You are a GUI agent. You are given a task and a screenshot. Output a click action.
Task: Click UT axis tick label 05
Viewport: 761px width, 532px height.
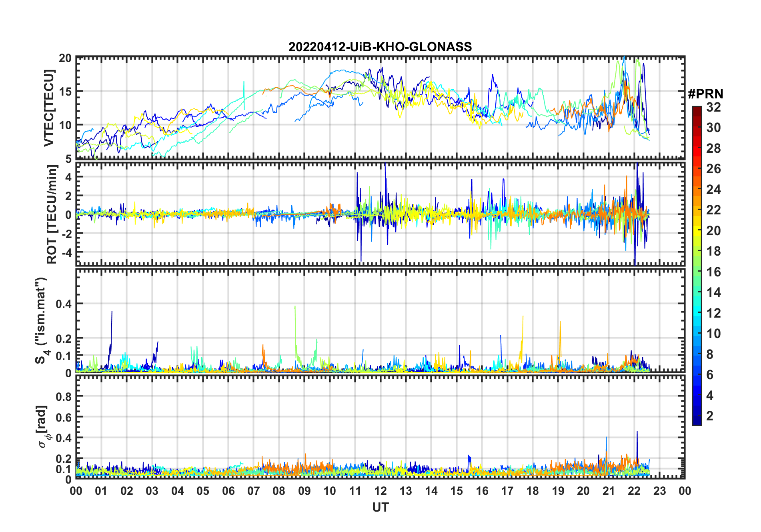pyautogui.click(x=203, y=491)
